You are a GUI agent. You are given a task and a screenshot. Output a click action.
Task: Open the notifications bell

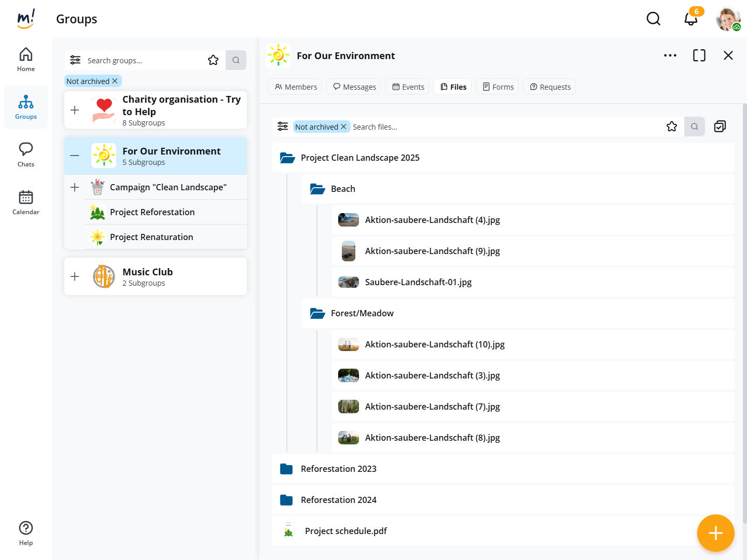[690, 19]
